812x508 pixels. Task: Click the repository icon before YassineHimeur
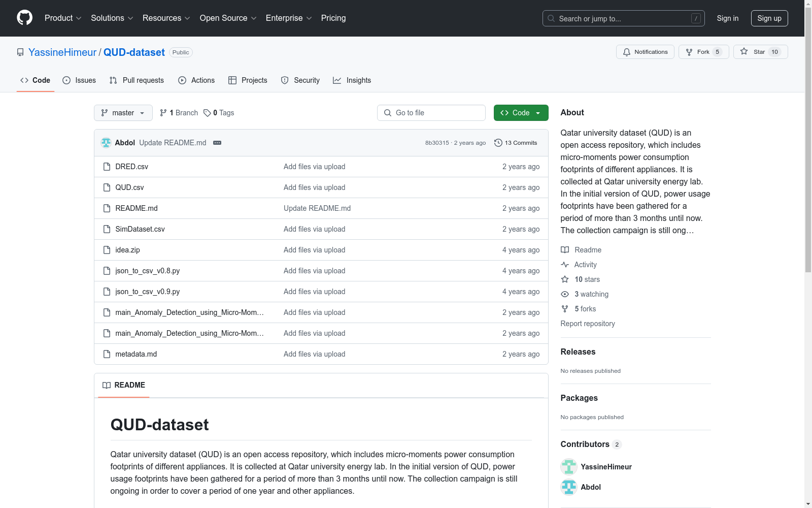pos(20,52)
